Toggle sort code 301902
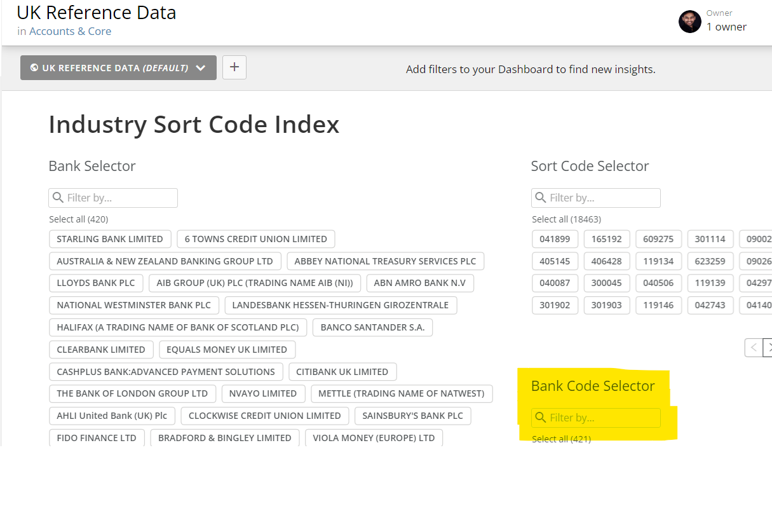 [x=555, y=305]
